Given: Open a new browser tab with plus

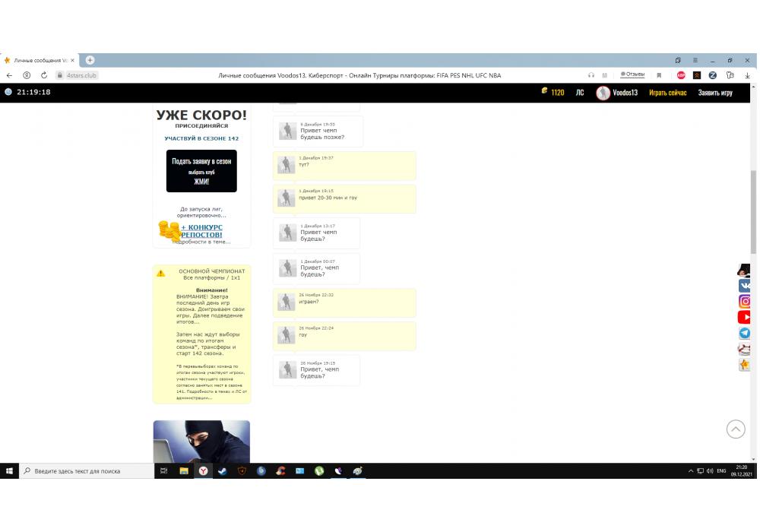Looking at the screenshot, I should [90, 60].
